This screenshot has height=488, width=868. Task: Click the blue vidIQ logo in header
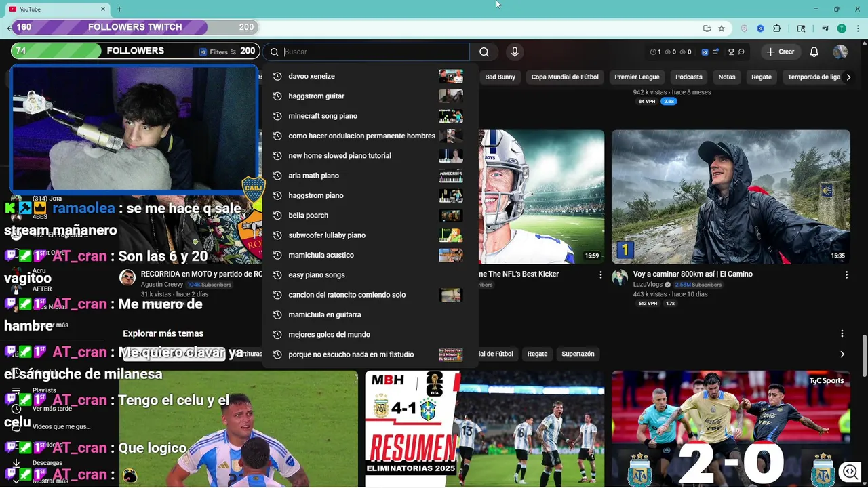(x=705, y=52)
